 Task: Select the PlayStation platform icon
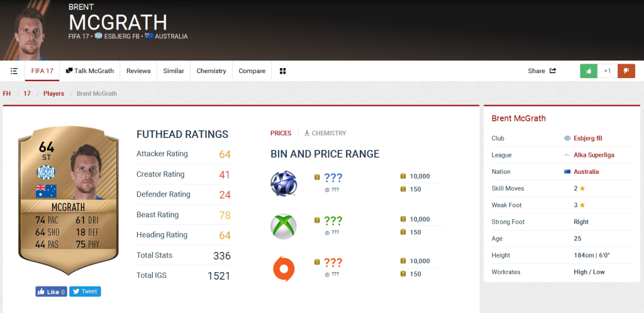[283, 183]
